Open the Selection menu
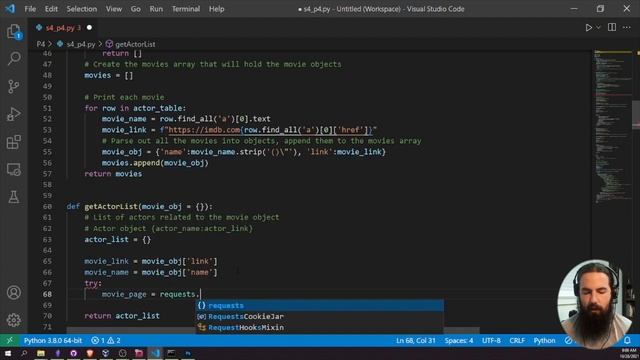Image resolution: width=640 pixels, height=360 pixels. (x=82, y=9)
